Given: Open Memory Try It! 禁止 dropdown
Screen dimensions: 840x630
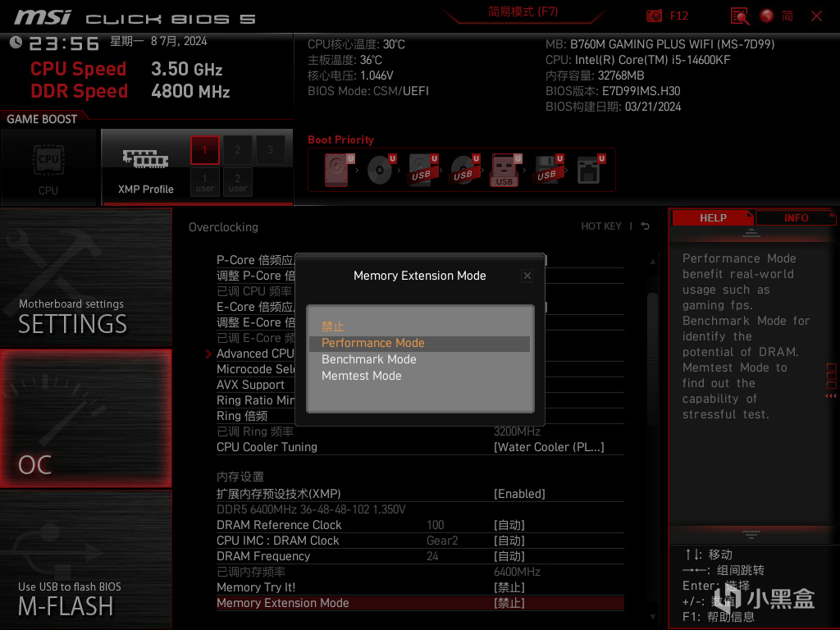Looking at the screenshot, I should point(509,587).
